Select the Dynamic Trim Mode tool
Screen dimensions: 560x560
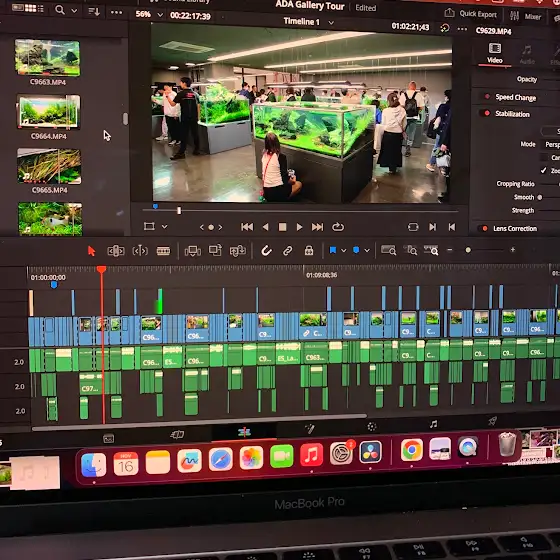(140, 251)
